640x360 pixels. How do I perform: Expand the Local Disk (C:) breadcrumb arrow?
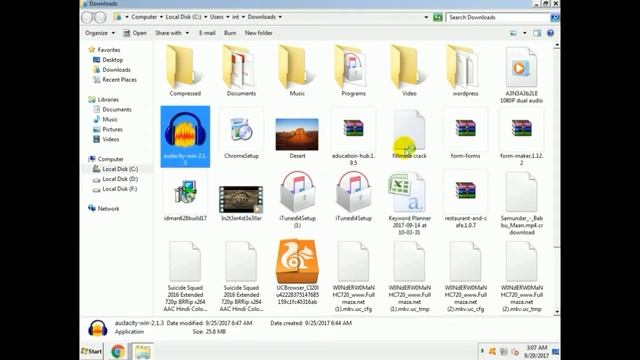pyautogui.click(x=206, y=17)
